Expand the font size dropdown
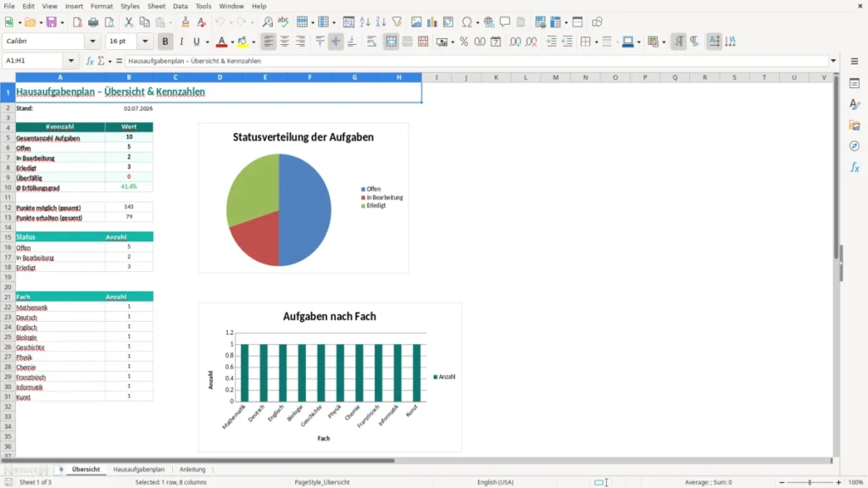Screen dimensions: 868x488 pyautogui.click(x=145, y=41)
